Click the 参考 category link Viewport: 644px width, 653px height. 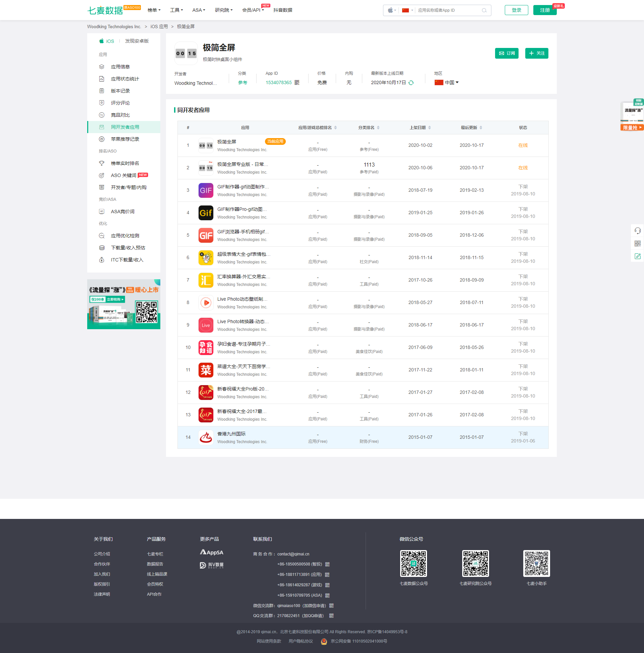click(243, 83)
